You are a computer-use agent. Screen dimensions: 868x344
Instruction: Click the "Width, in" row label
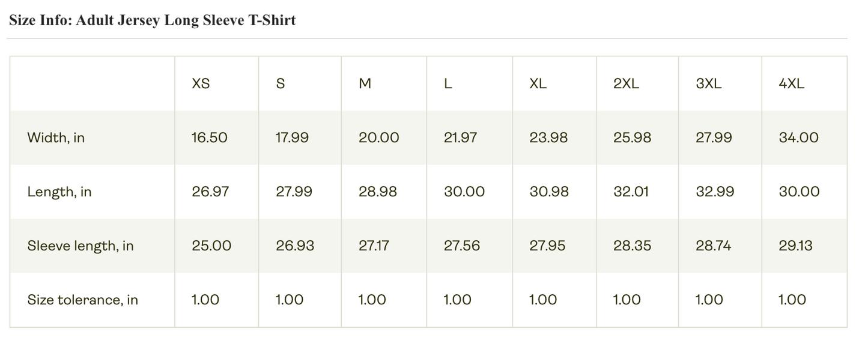point(56,138)
